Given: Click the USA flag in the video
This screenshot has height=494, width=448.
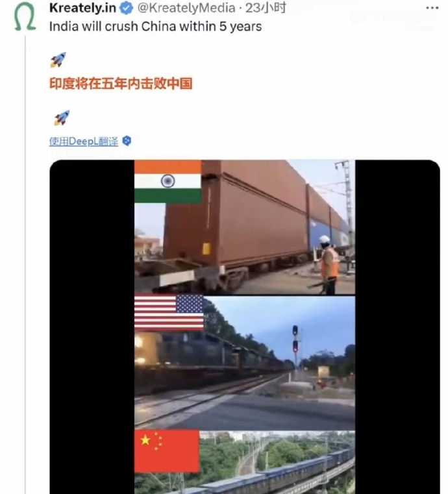Looking at the screenshot, I should tap(169, 312).
